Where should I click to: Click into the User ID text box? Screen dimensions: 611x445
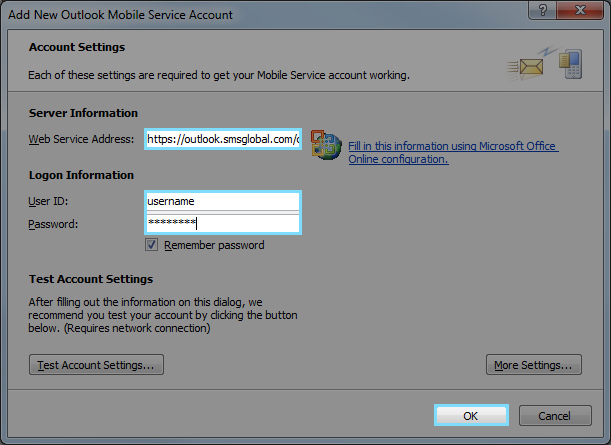pos(222,201)
